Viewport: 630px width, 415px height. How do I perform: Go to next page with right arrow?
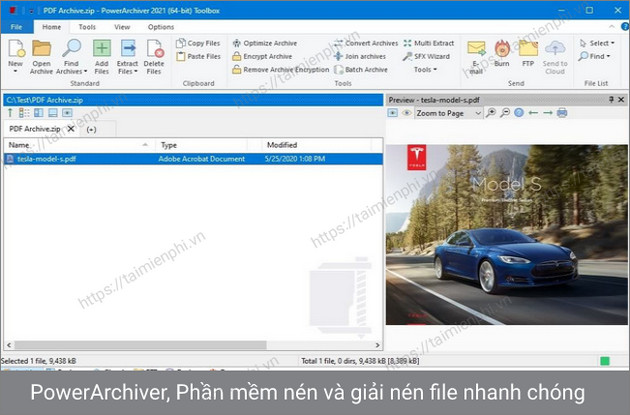548,113
